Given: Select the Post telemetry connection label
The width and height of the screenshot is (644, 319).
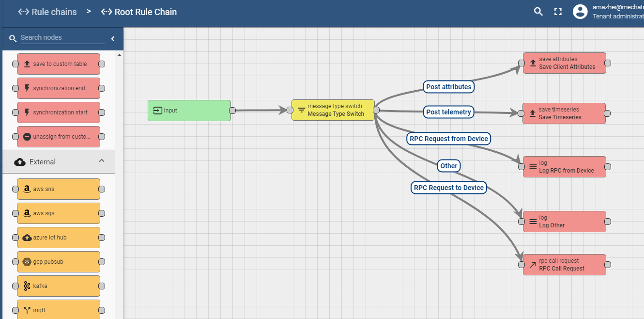Looking at the screenshot, I should tap(448, 112).
